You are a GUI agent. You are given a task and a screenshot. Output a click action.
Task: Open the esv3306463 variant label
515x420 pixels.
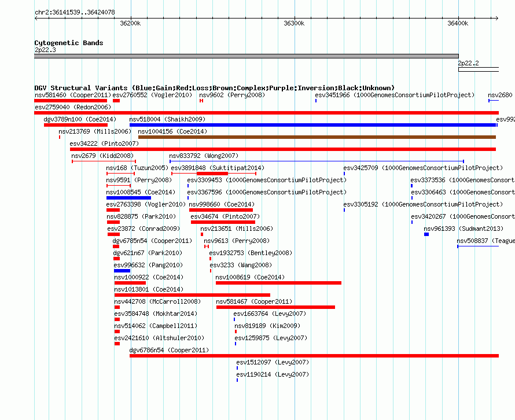tap(463, 193)
